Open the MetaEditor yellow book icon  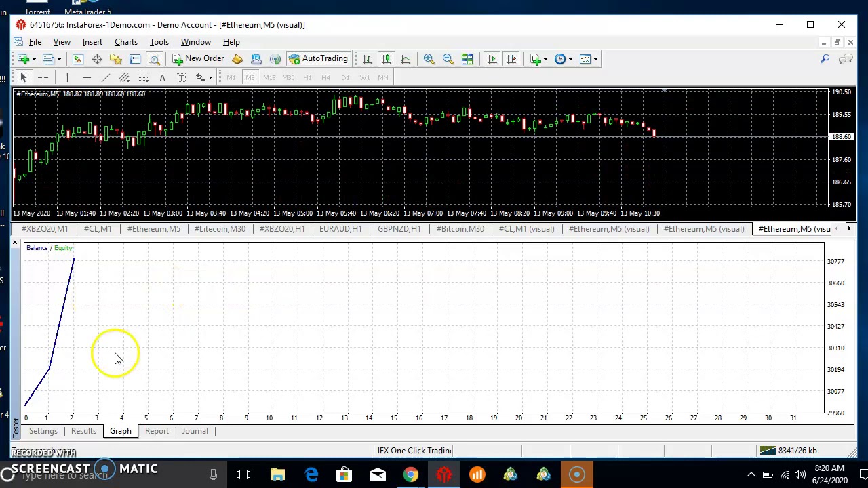point(237,59)
